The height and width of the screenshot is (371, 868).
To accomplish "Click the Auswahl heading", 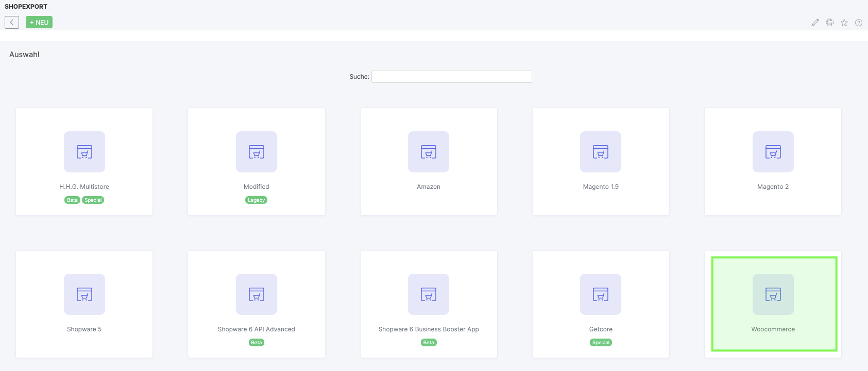I will point(24,55).
